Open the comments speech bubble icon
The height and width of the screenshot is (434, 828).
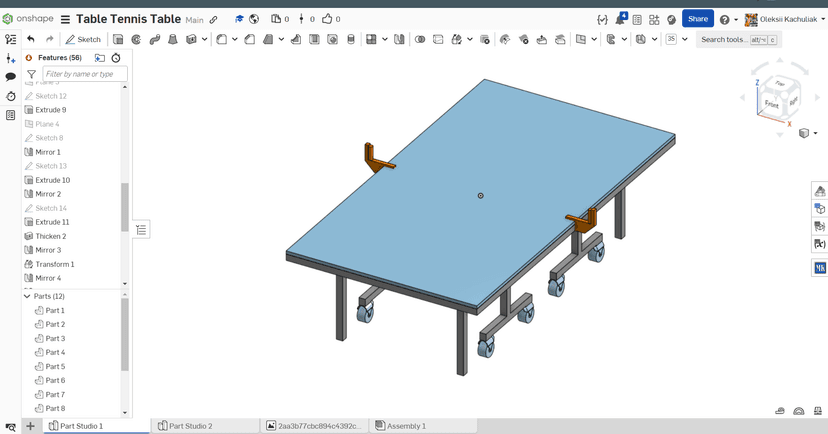(11, 77)
